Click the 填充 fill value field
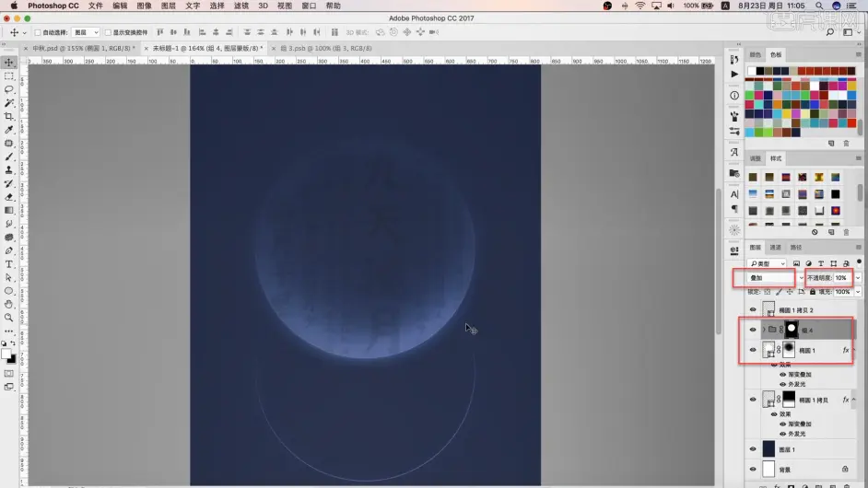Screen dimensions: 868x488 (x=842, y=292)
